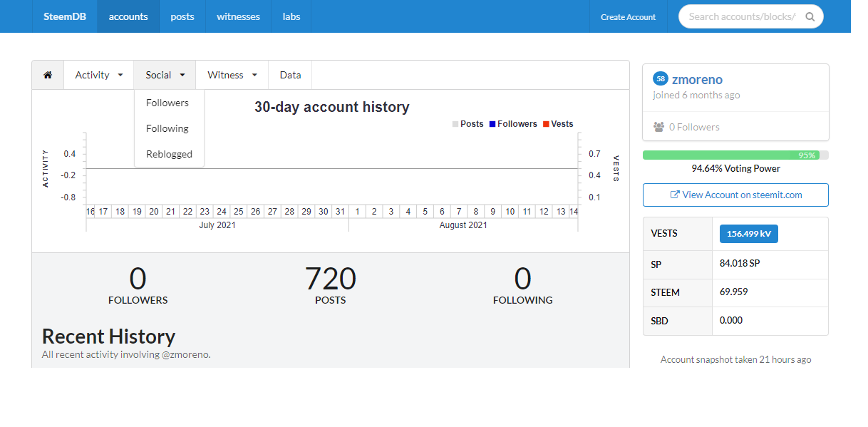The height and width of the screenshot is (427, 868).
Task: Select Followers from Social menu
Action: [167, 103]
